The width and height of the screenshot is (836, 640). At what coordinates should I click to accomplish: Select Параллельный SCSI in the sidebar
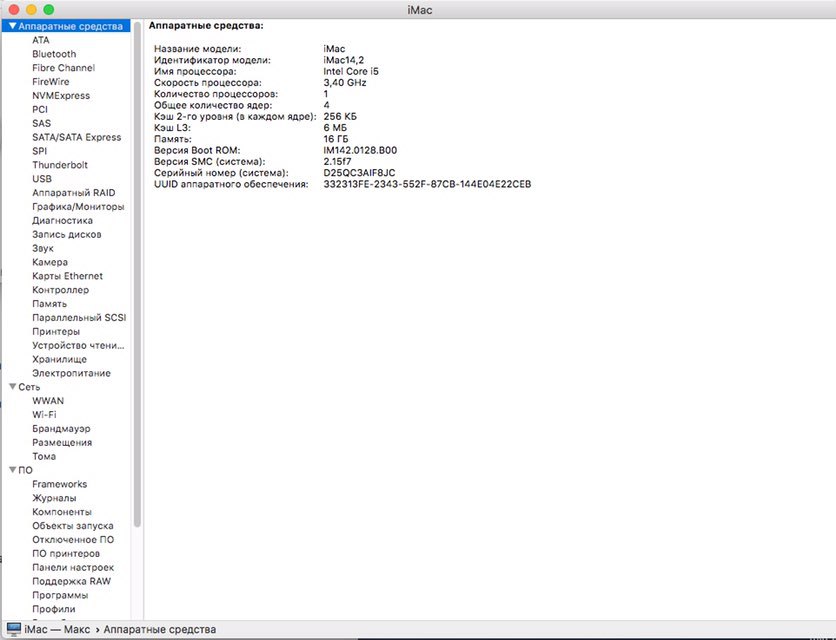click(79, 317)
